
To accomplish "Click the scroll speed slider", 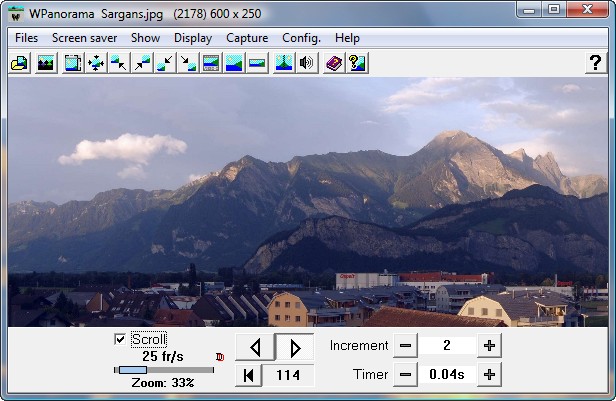I will coord(164,370).
